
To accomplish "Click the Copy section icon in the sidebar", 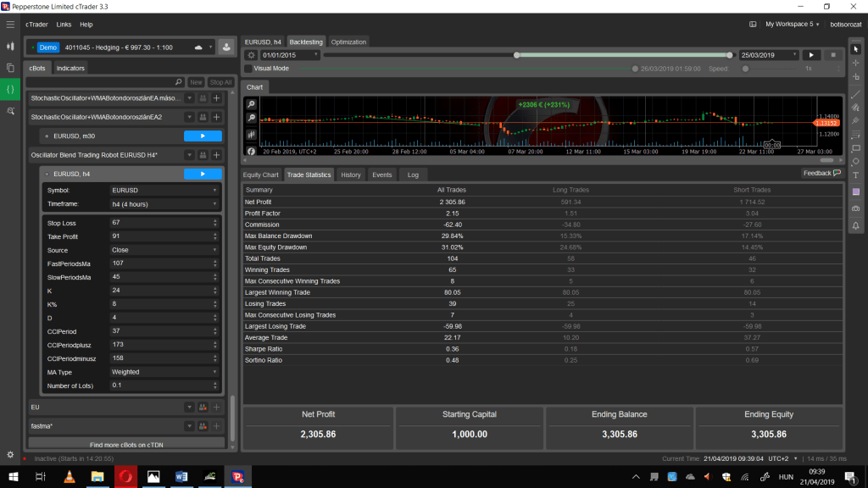I will point(10,67).
